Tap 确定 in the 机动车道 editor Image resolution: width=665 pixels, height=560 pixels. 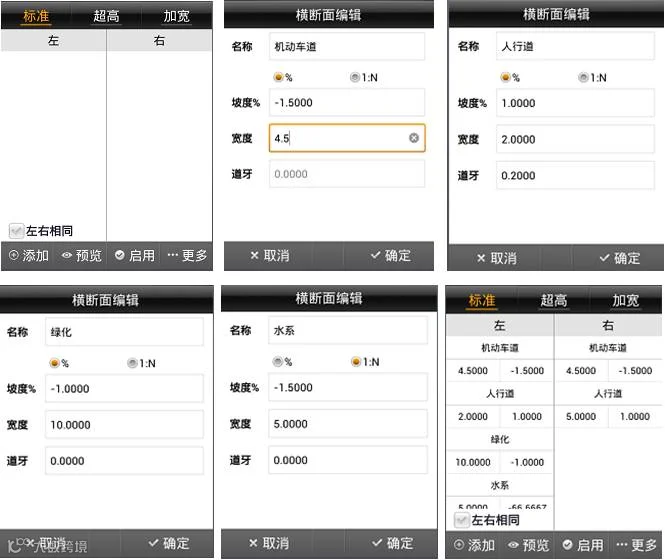click(x=391, y=255)
